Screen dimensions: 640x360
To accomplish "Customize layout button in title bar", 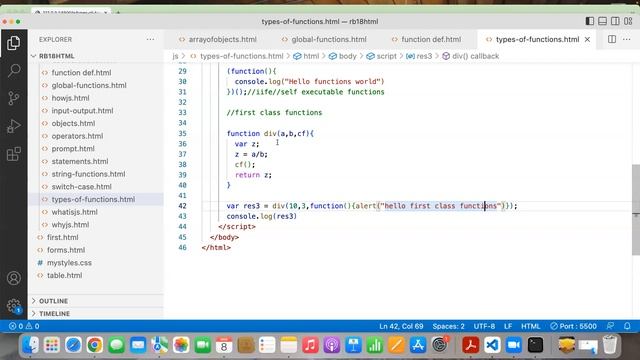I will 628,21.
